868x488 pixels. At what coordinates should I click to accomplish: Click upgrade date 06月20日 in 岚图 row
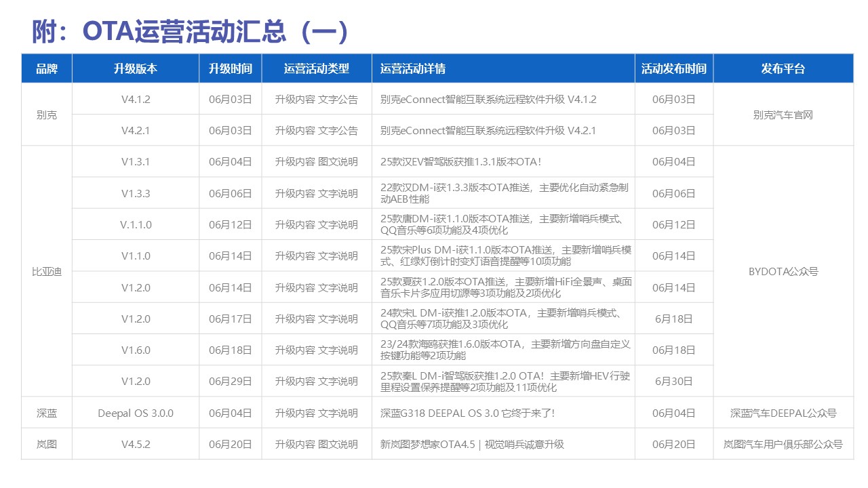(231, 444)
